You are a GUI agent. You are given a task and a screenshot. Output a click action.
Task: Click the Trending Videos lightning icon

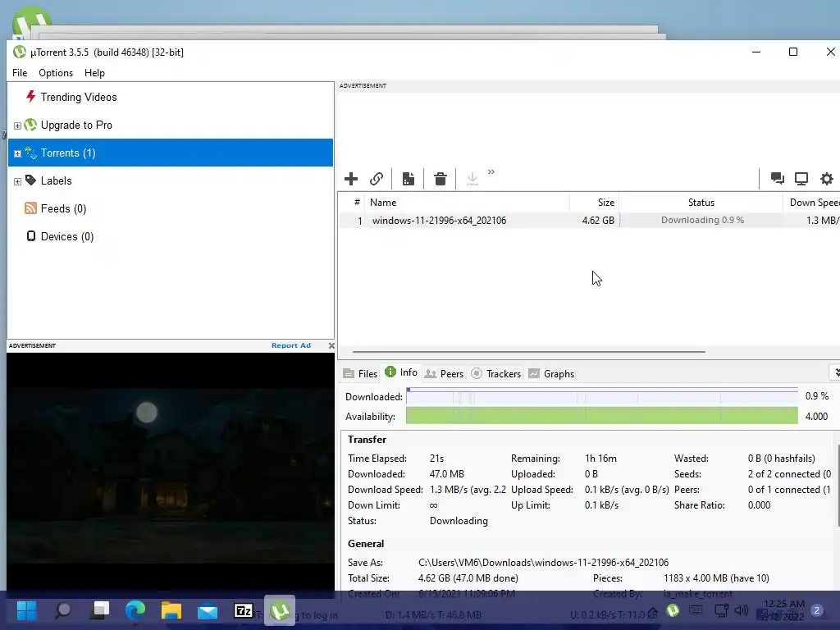pos(30,97)
